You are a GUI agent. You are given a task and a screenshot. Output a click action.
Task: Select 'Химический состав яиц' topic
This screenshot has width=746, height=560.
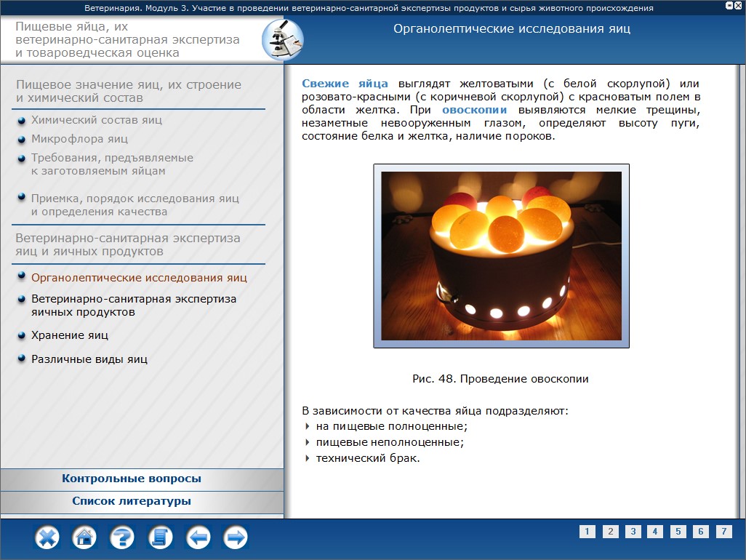coord(97,120)
